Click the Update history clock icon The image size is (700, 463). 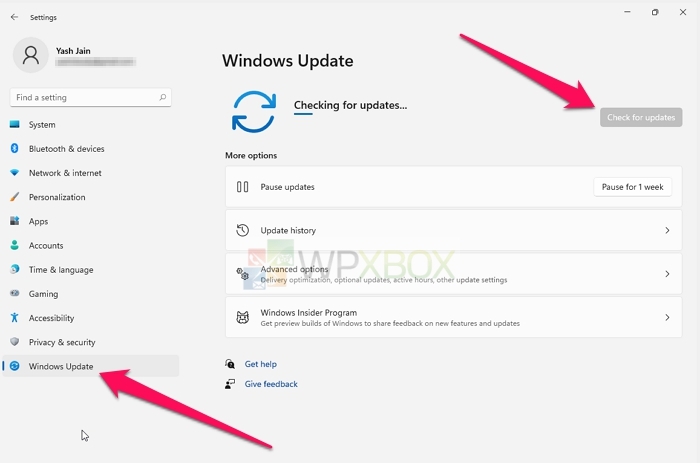(242, 230)
